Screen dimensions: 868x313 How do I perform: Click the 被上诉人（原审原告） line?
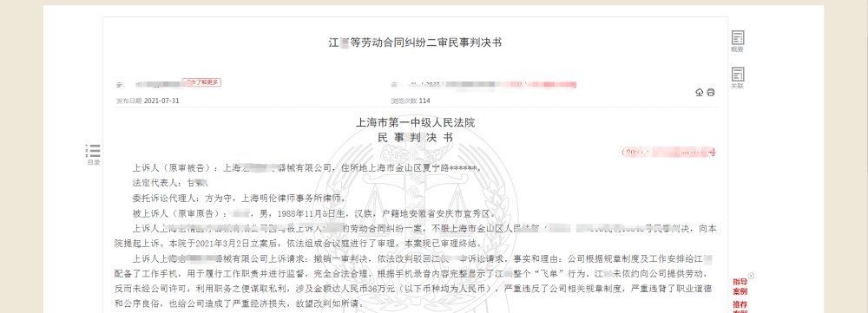click(313, 213)
